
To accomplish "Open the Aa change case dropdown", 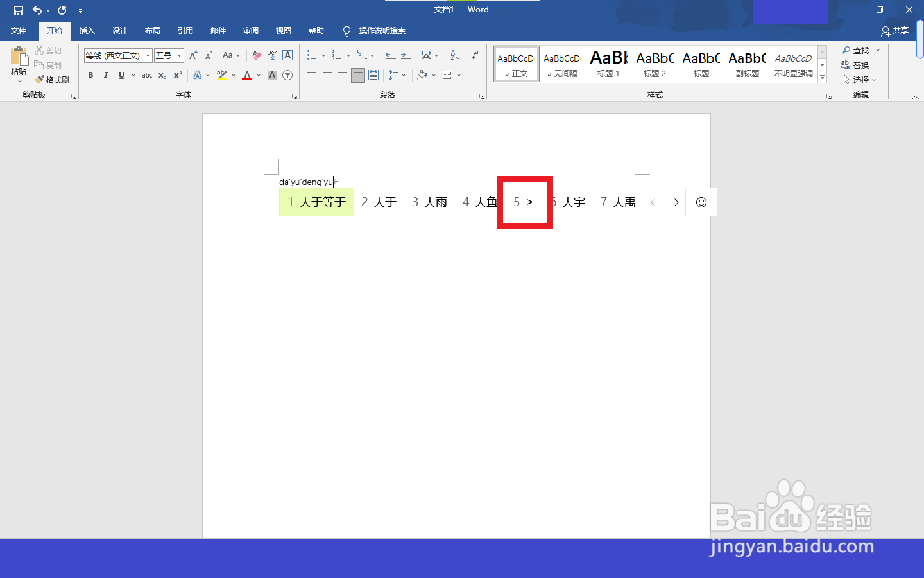I will (231, 56).
